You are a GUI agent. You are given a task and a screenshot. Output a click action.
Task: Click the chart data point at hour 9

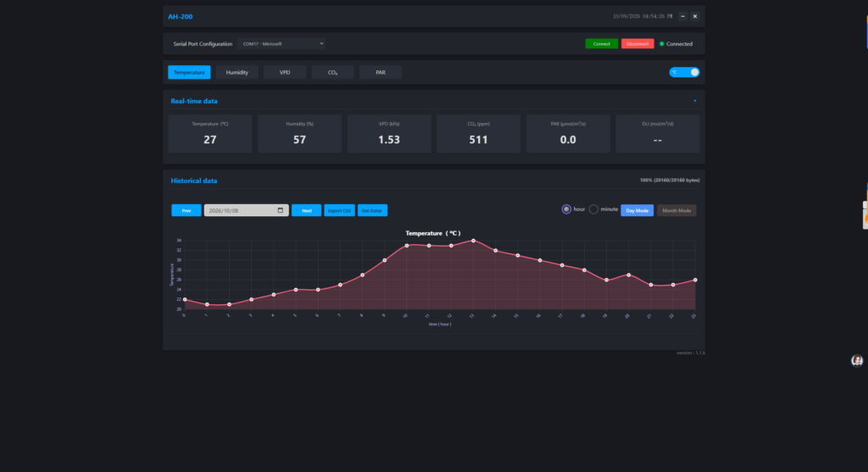(385, 260)
